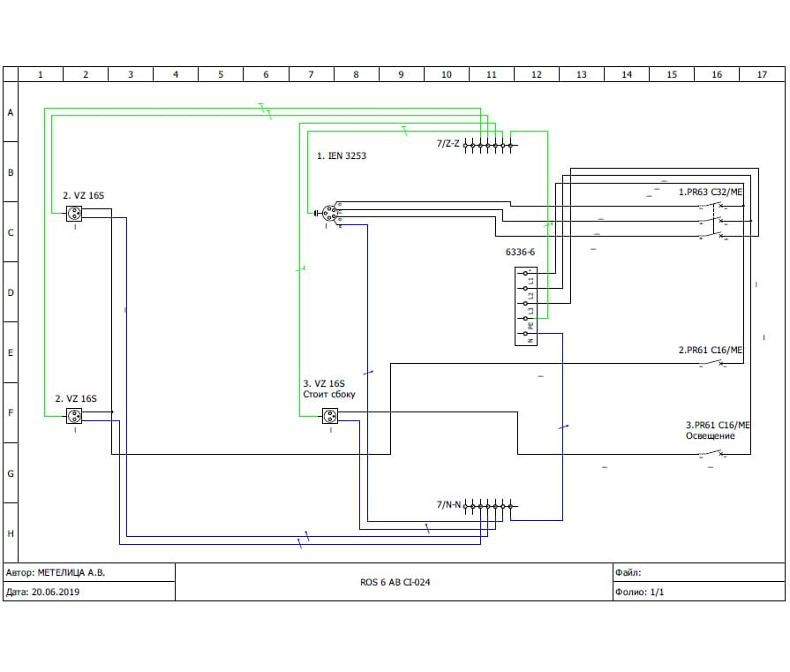This screenshot has height=672, width=790.
Task: Select the upper 2. VZ 16S socket symbol
Action: (74, 213)
